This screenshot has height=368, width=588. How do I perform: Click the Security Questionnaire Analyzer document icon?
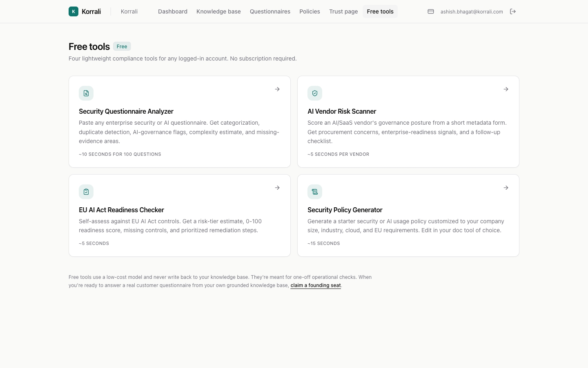click(86, 93)
